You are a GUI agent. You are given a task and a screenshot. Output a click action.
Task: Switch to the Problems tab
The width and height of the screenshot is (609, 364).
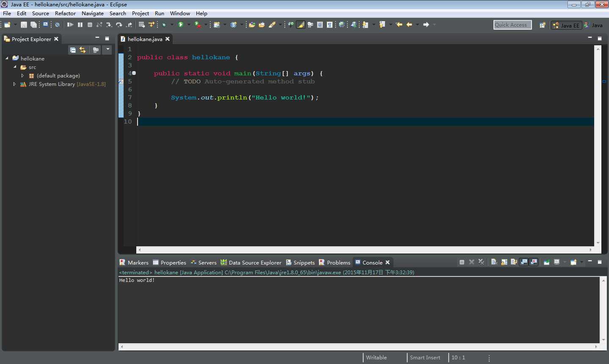pos(338,262)
